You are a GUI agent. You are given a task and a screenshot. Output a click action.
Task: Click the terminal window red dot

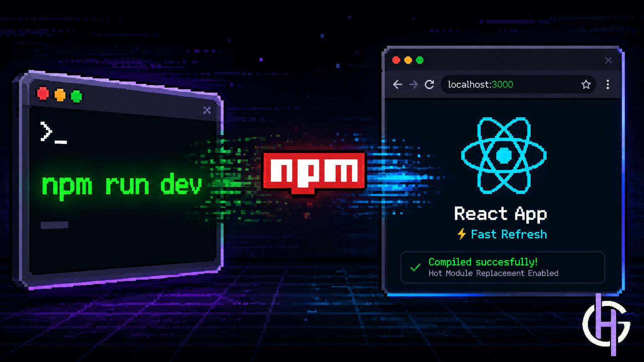43,93
